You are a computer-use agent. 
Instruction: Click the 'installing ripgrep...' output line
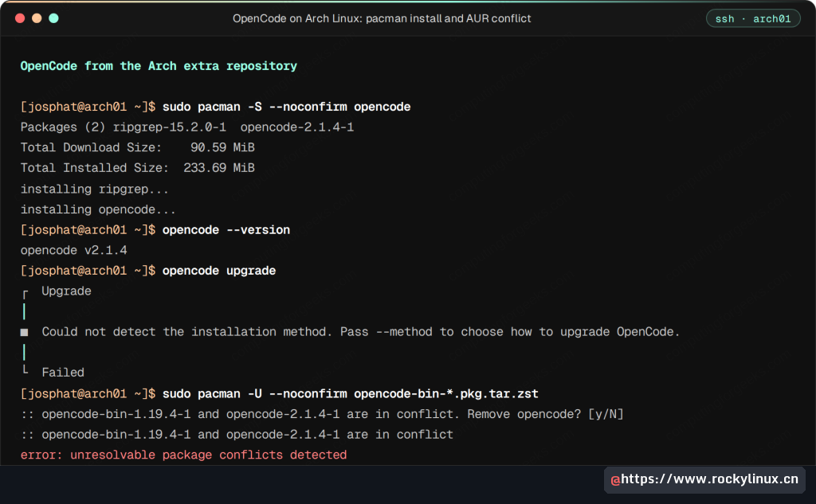[x=94, y=189]
